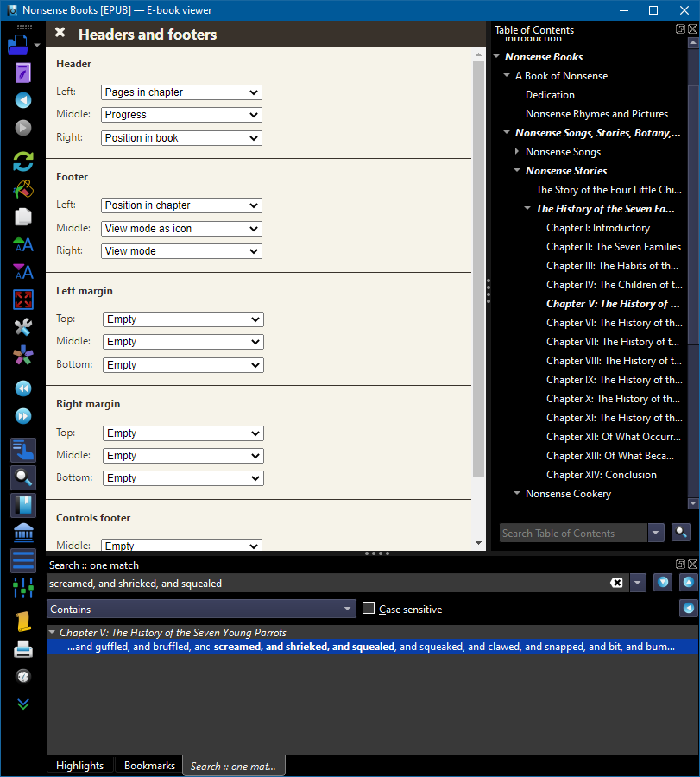Toggle bookmarks panel with book icon

click(22, 505)
